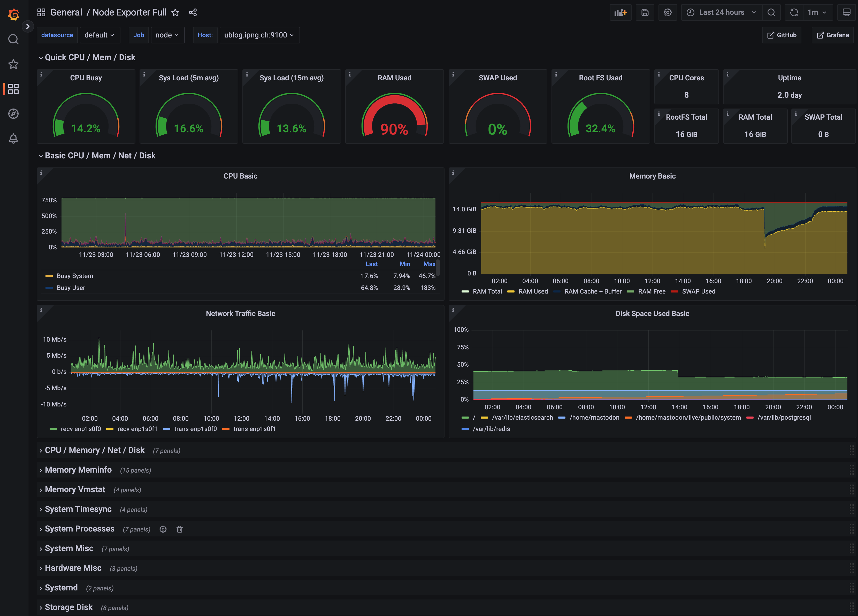Refresh the dashboard using the refresh icon
858x616 pixels.
click(x=794, y=12)
